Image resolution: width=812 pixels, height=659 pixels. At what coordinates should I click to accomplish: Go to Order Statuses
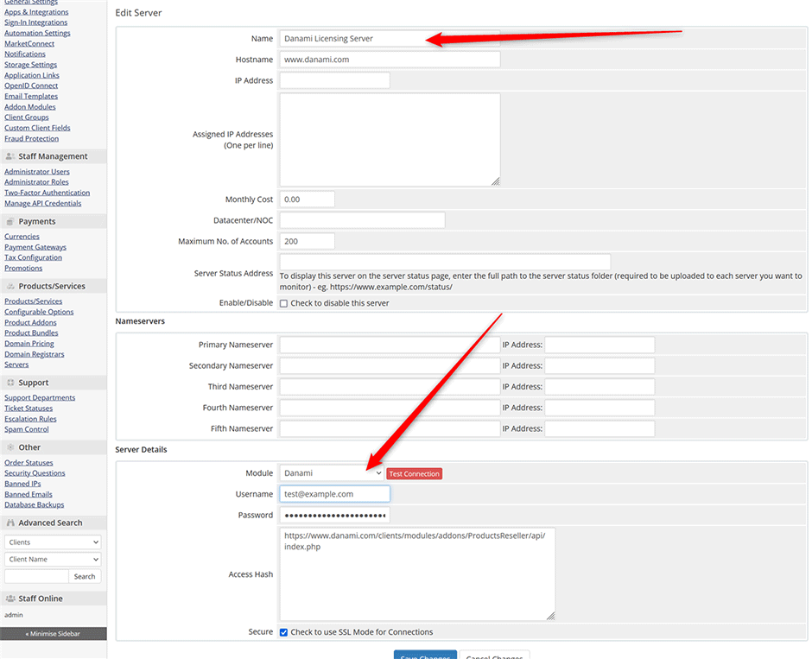pyautogui.click(x=29, y=462)
